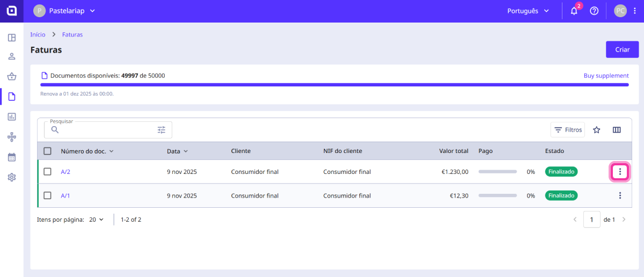644x277 pixels.
Task: Click the help question mark icon
Action: 594,11
